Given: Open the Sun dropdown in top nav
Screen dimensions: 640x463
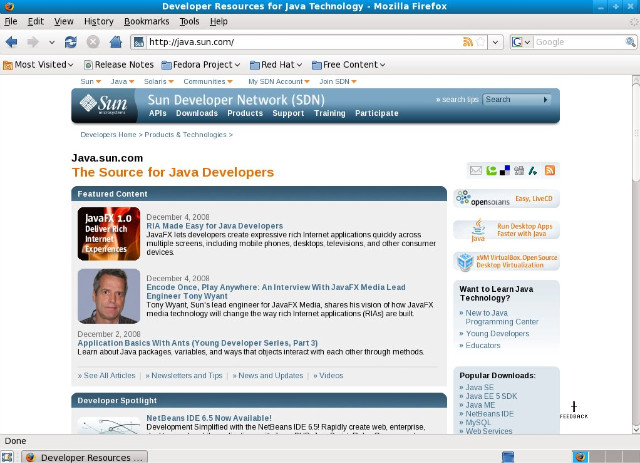Looking at the screenshot, I should [x=91, y=81].
